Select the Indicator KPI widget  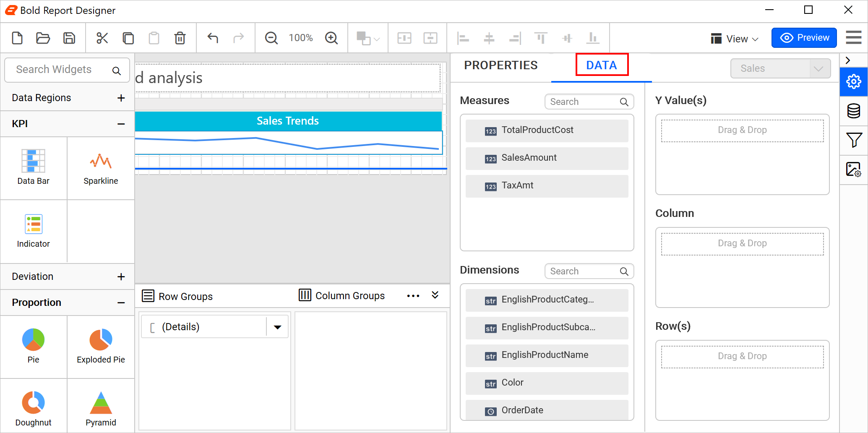(34, 230)
